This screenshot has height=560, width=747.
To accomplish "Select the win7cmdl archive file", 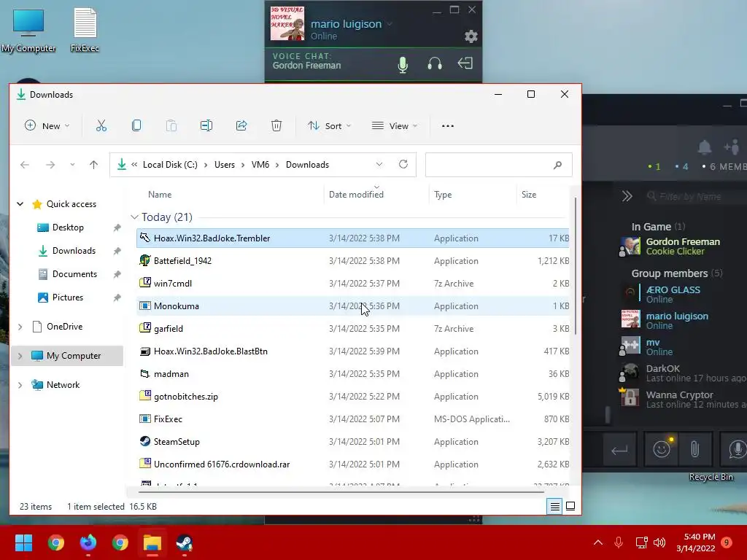I will tap(353, 284).
